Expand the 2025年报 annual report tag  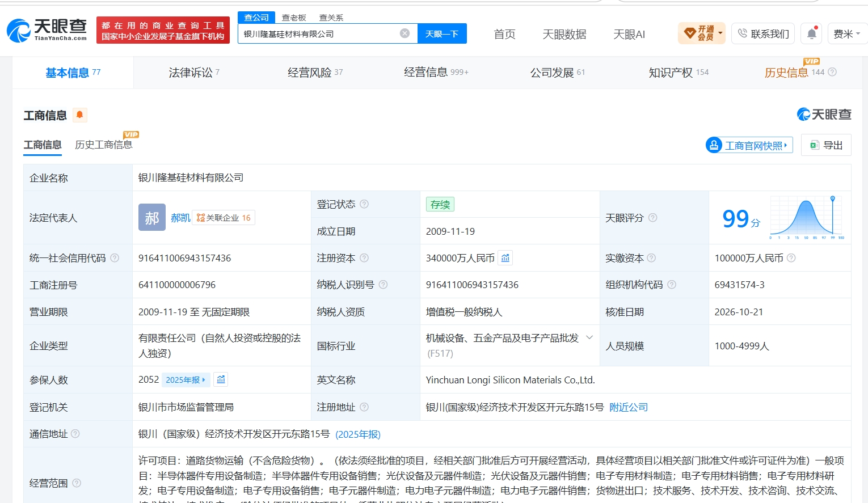pyautogui.click(x=186, y=380)
